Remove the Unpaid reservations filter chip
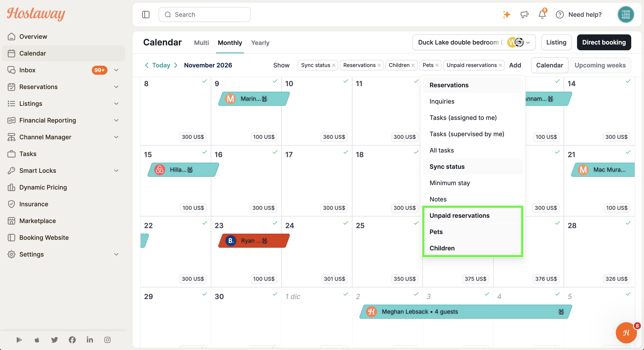Viewport: 644px width, 350px height. (500, 65)
